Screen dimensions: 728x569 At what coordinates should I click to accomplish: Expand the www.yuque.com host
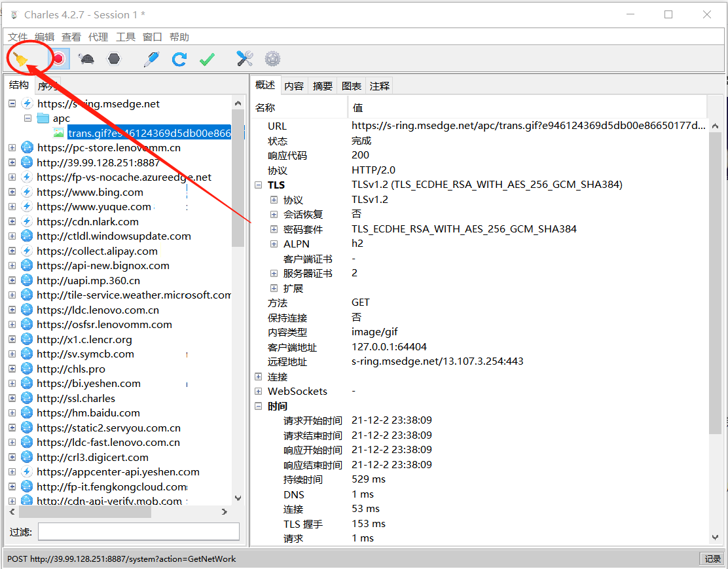(x=12, y=207)
